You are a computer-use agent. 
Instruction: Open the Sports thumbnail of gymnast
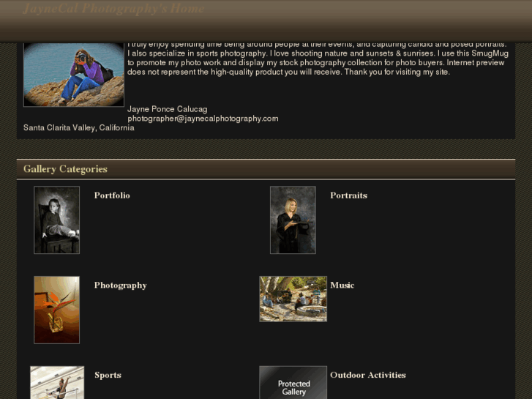57,382
